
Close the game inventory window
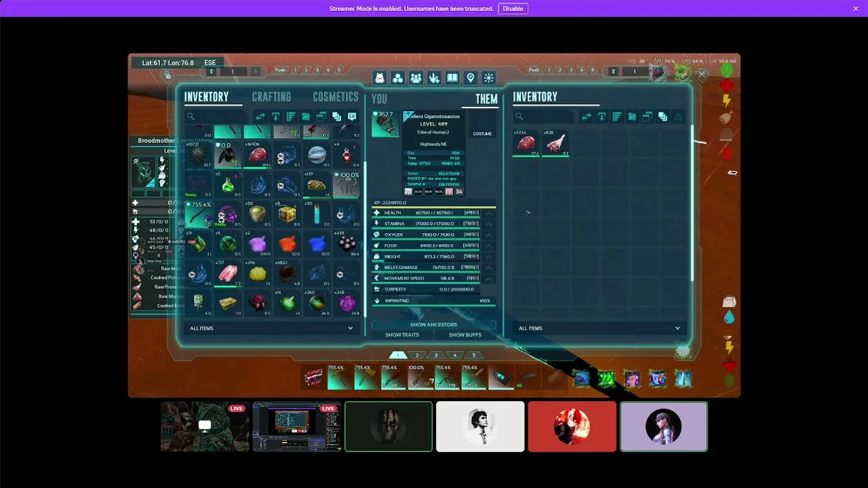click(702, 75)
